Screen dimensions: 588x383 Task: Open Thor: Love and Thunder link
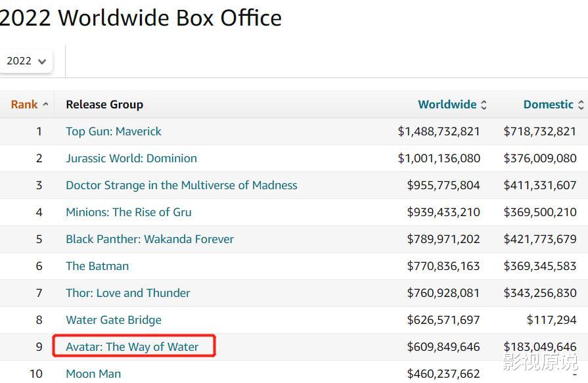click(x=128, y=293)
